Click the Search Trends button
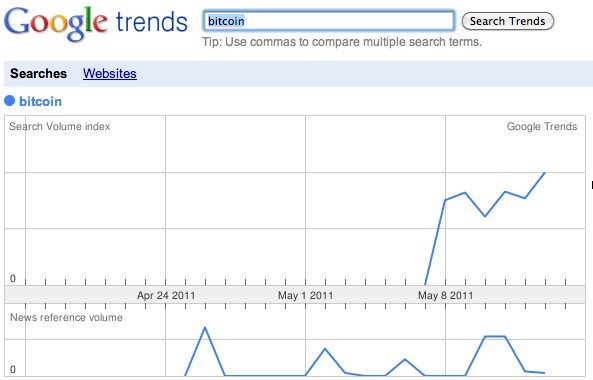Image resolution: width=593 pixels, height=380 pixels. pos(508,21)
